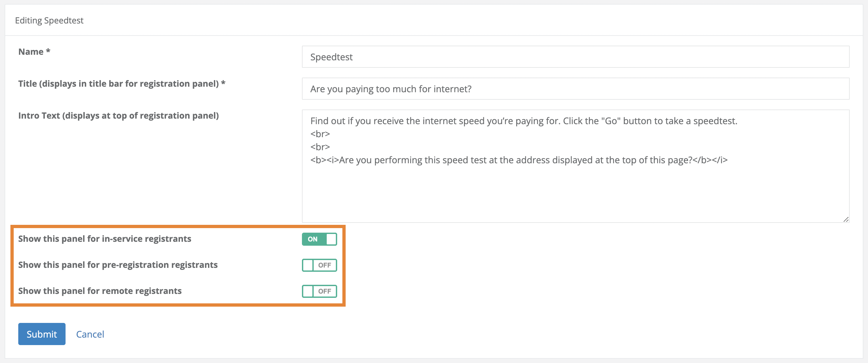Enable showing panel for pre-registration registrants

(x=319, y=265)
